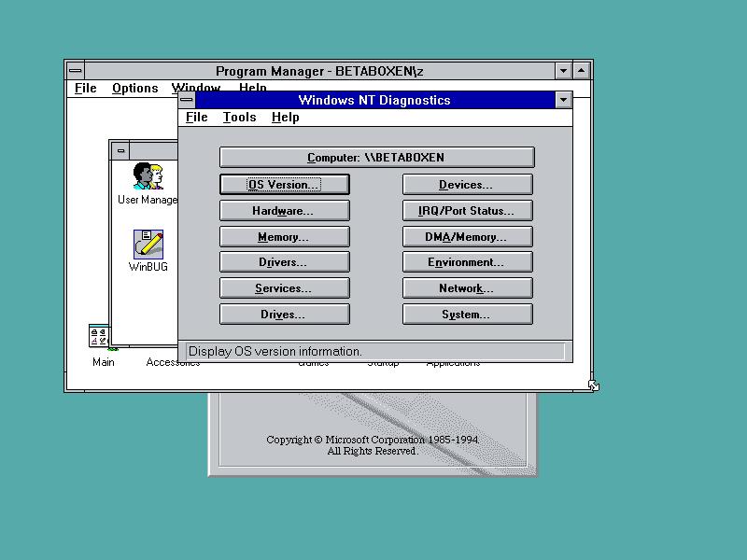Viewport: 747px width, 560px height.
Task: Click the Network... button
Action: click(468, 288)
